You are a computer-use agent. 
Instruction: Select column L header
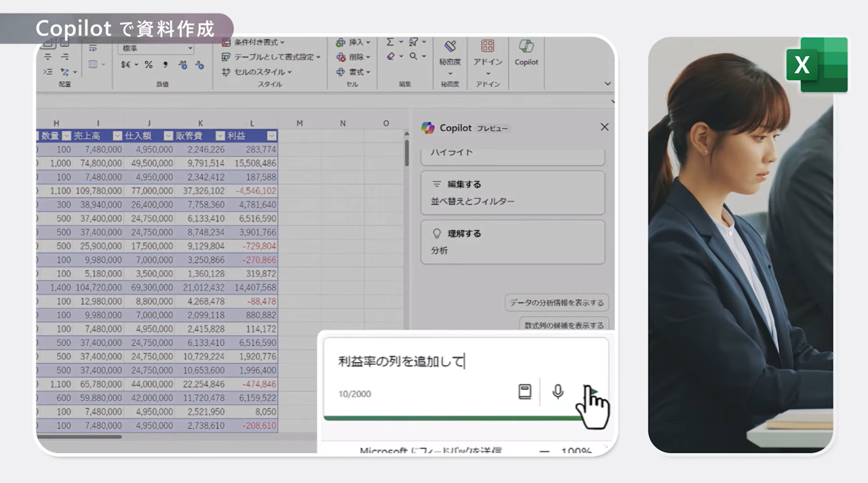[x=252, y=123]
